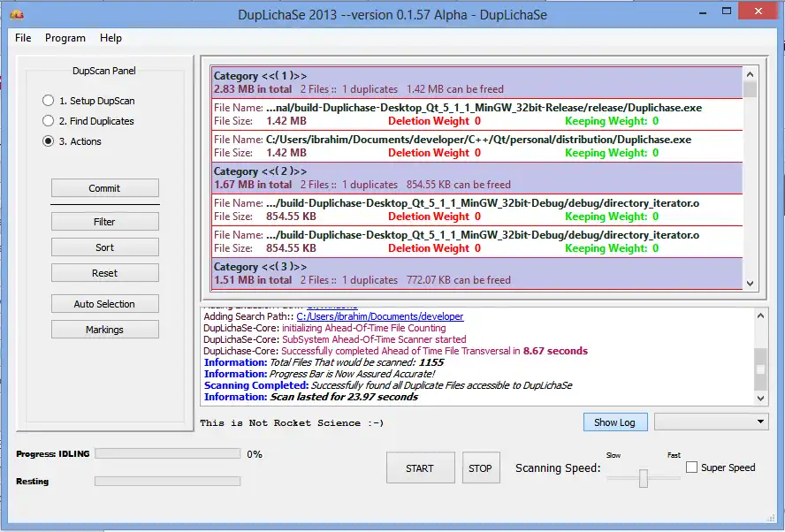Image resolution: width=785 pixels, height=532 pixels.
Task: Click the START button
Action: (420, 468)
